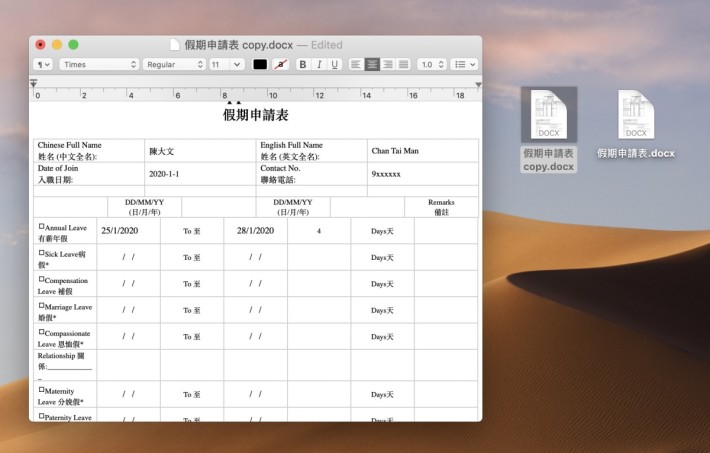Image resolution: width=710 pixels, height=453 pixels.
Task: Click the Maternity Leave end date cell
Action: 255,394
